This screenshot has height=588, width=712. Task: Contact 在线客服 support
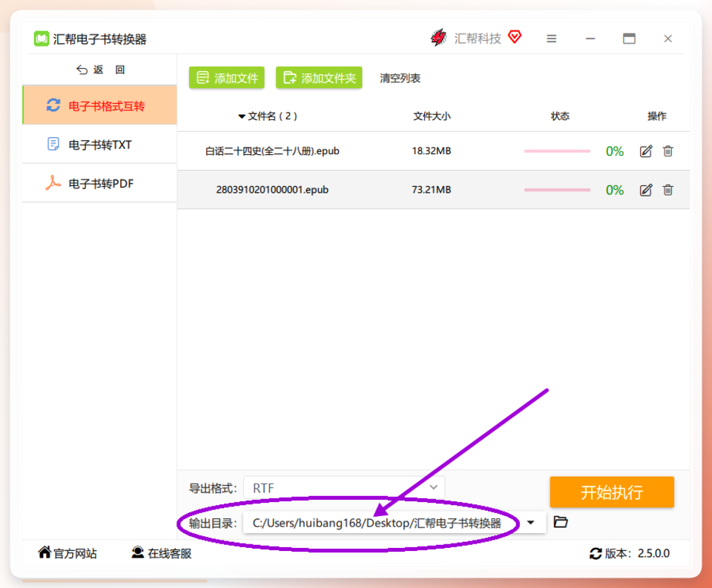point(162,553)
